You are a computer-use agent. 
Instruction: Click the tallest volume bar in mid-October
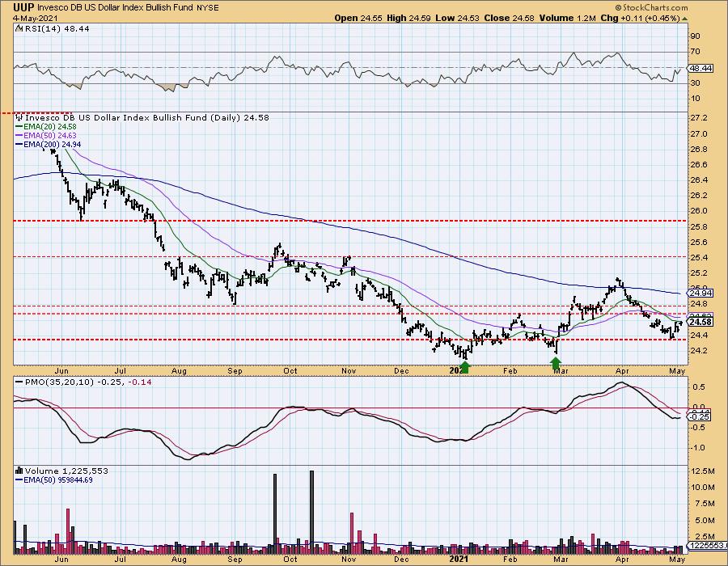pos(311,512)
